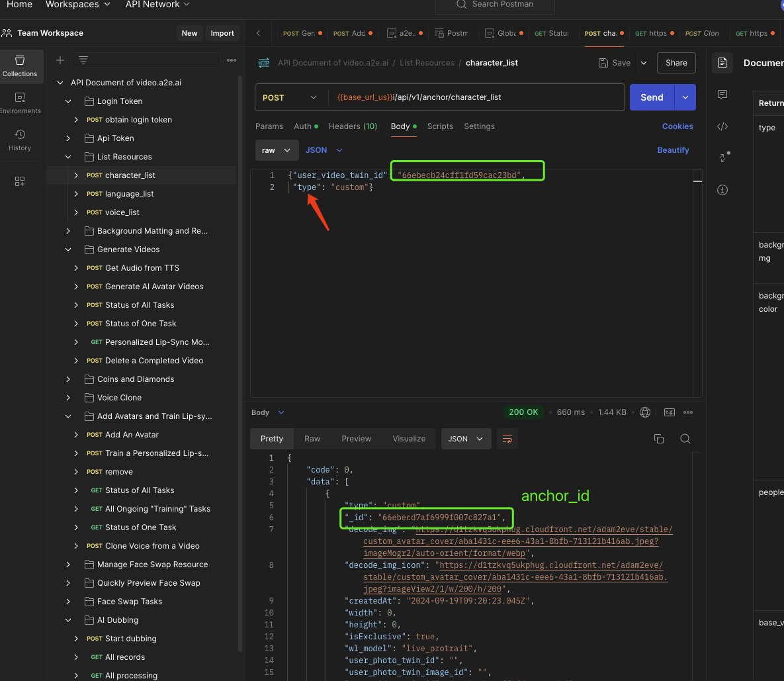
Task: Switch to the Headers tab
Action: [x=352, y=126]
